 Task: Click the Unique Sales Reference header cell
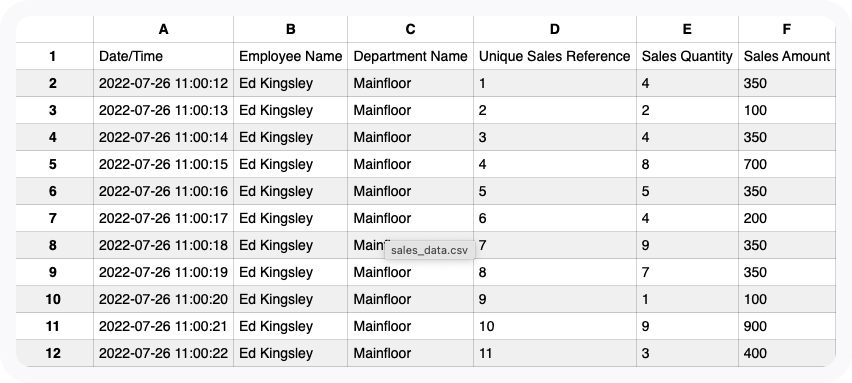[x=555, y=56]
